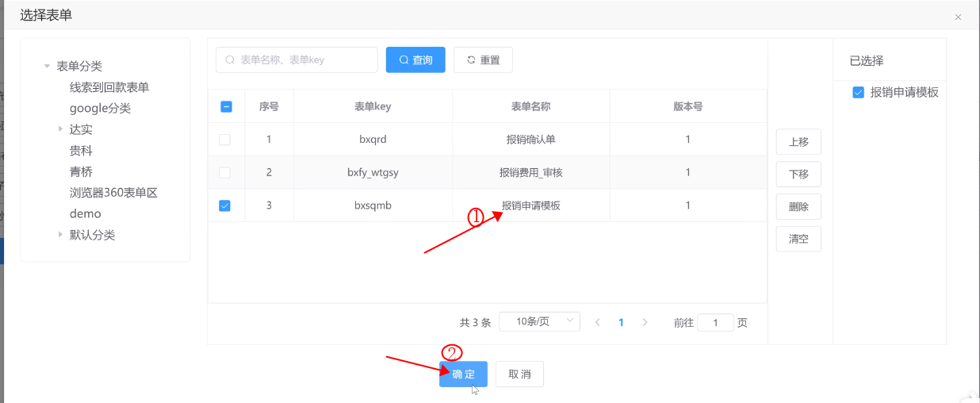The image size is (980, 403).
Task: Focus the 表单名称、表单key search field
Action: coord(297,59)
